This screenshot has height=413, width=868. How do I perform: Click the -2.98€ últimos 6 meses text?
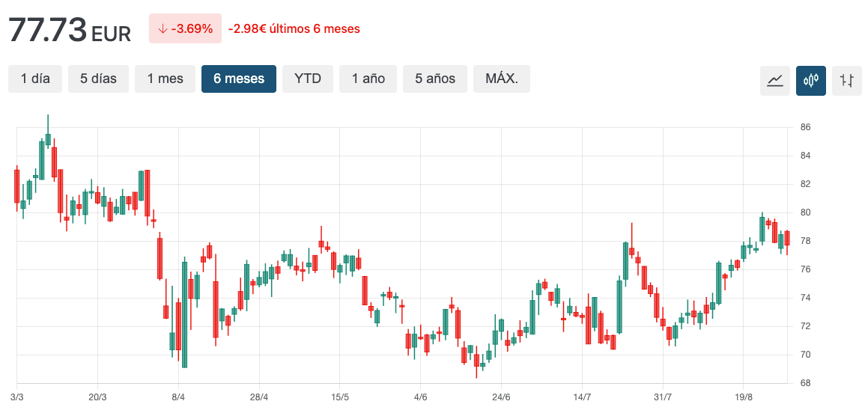[x=294, y=28]
